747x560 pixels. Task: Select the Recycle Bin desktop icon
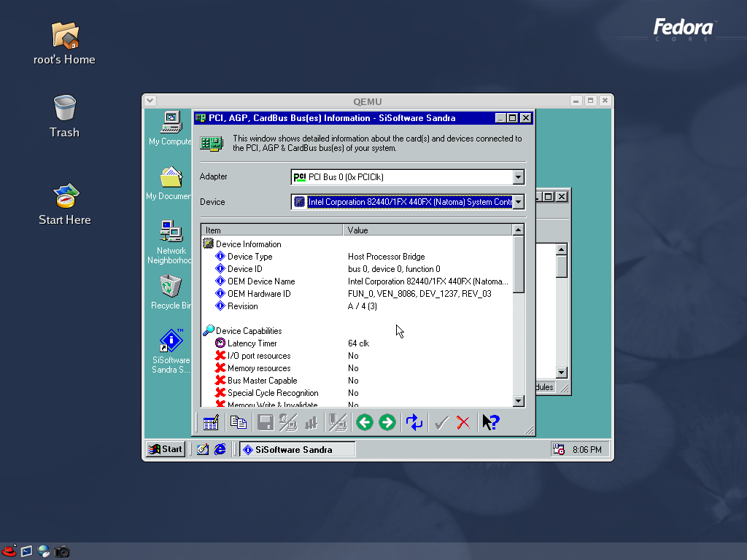tap(171, 292)
